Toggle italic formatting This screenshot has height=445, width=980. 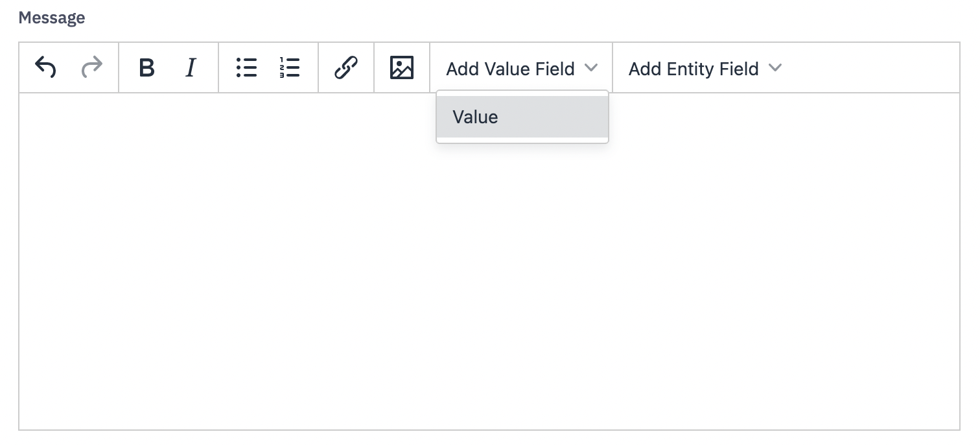pyautogui.click(x=191, y=67)
